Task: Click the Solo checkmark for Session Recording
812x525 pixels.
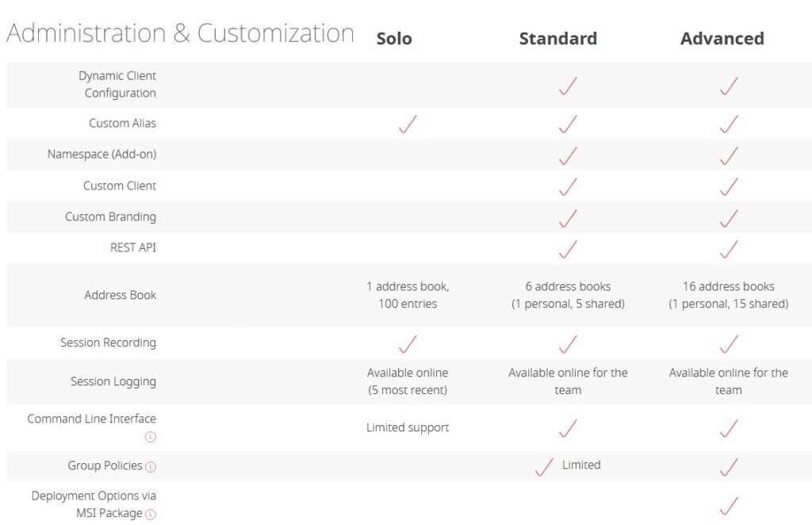Action: 408,343
